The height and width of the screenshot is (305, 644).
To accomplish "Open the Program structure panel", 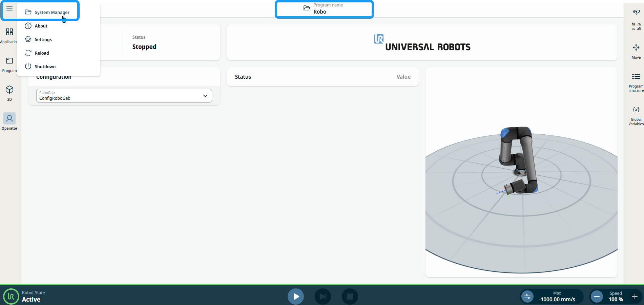I will [x=636, y=82].
